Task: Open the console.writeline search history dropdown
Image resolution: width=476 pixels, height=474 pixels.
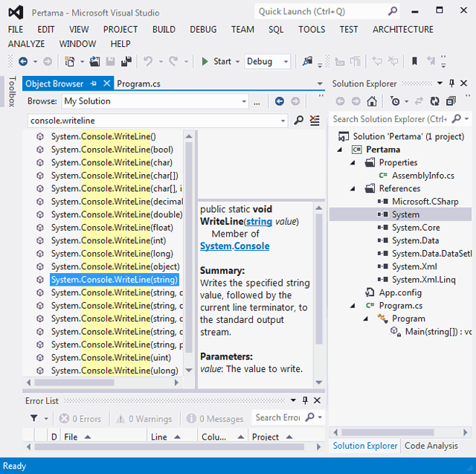Action: coord(283,121)
